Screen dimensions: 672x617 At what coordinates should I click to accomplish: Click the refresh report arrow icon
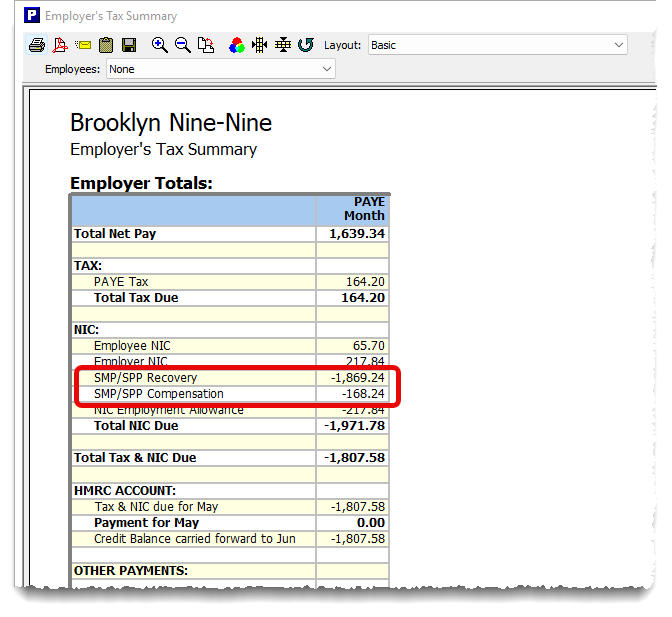[x=306, y=45]
